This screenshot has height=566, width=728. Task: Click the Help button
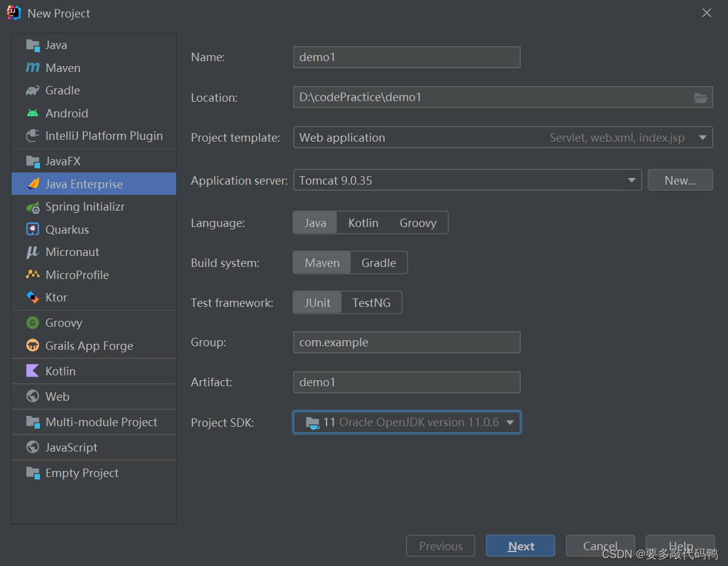680,546
